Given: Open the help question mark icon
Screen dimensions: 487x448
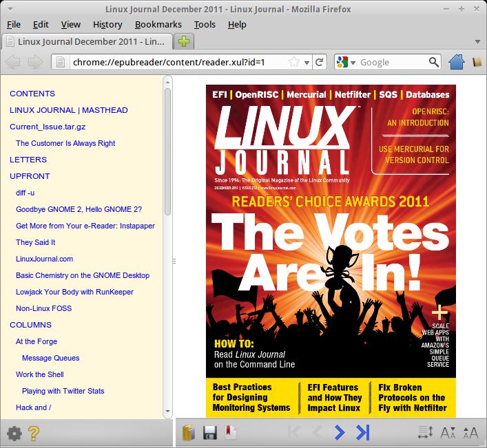Looking at the screenshot, I should [33, 434].
